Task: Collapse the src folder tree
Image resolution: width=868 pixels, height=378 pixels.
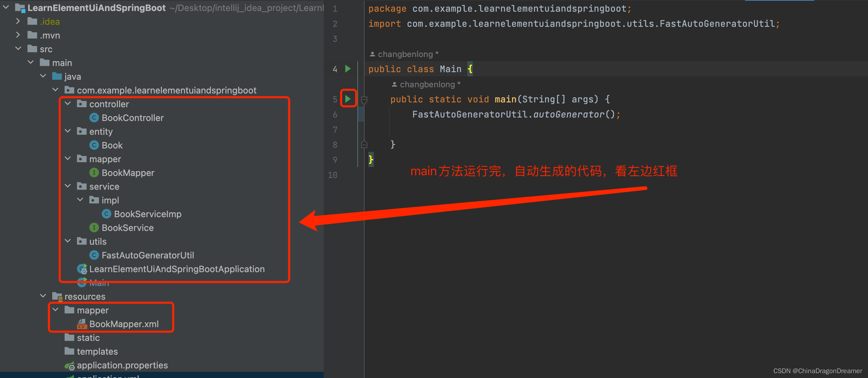Action: point(18,49)
